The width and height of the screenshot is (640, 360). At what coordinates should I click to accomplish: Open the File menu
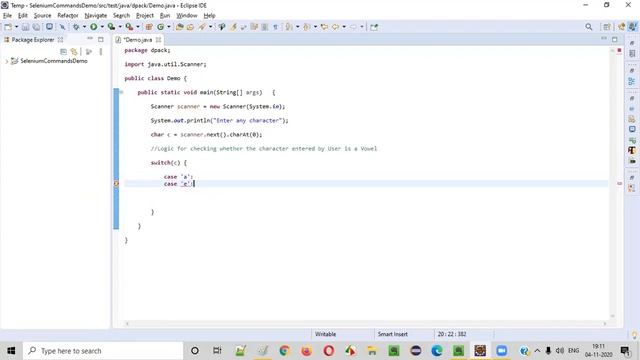pyautogui.click(x=7, y=16)
